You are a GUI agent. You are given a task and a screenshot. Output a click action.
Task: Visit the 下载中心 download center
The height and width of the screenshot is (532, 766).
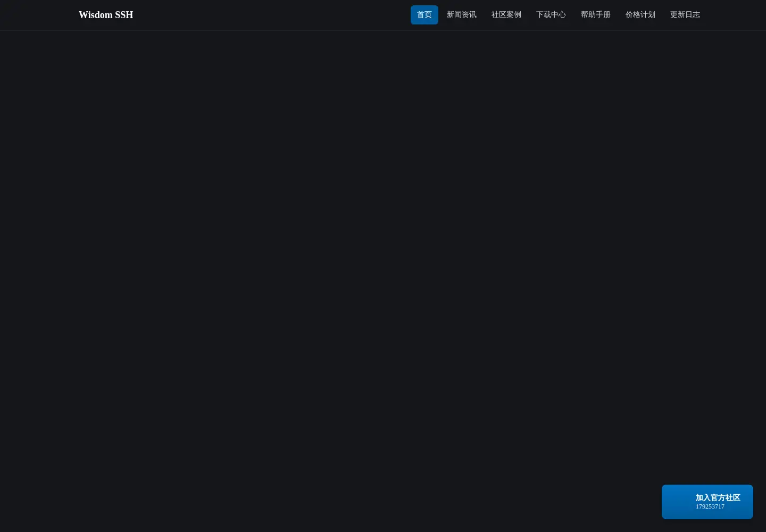tap(551, 15)
